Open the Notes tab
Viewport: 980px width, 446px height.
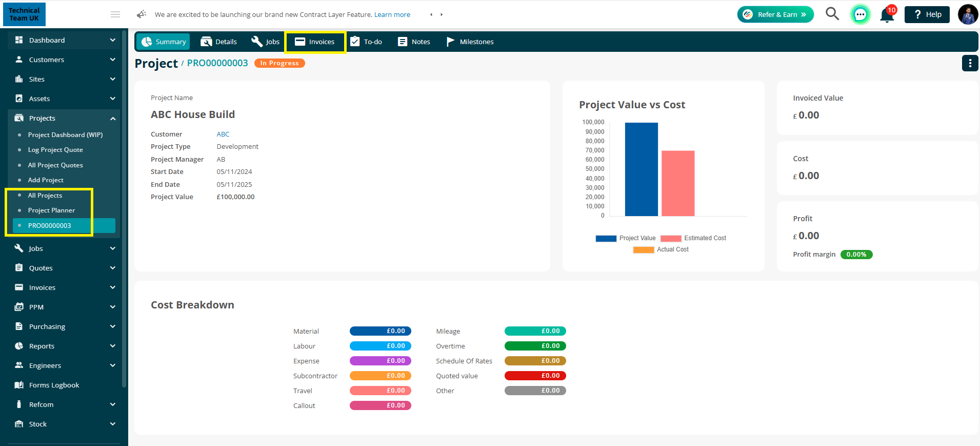coord(414,42)
